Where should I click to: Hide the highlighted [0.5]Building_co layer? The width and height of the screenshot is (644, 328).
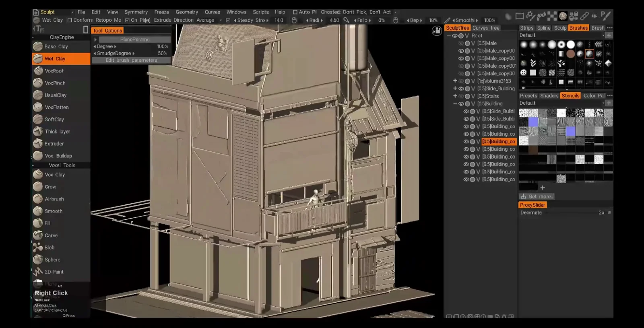click(x=466, y=142)
